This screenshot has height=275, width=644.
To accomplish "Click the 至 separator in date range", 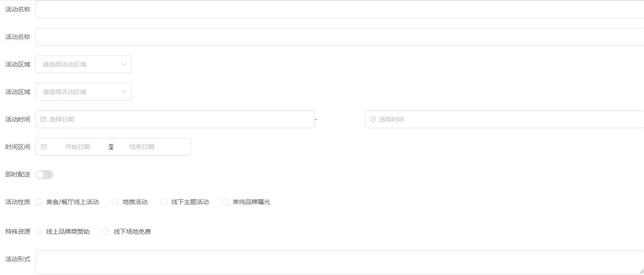I will tap(111, 147).
